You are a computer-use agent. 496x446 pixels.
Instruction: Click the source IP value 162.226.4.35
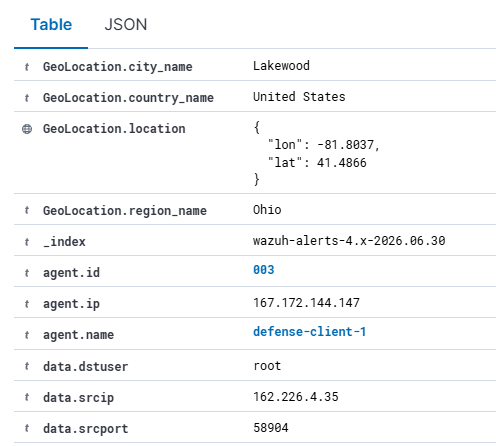click(x=296, y=397)
